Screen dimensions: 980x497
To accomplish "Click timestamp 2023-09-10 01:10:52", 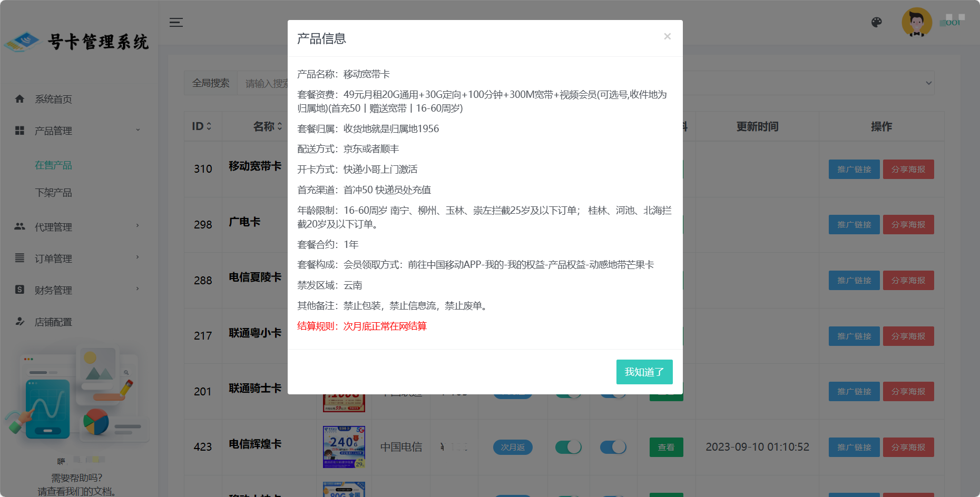I will click(x=757, y=447).
